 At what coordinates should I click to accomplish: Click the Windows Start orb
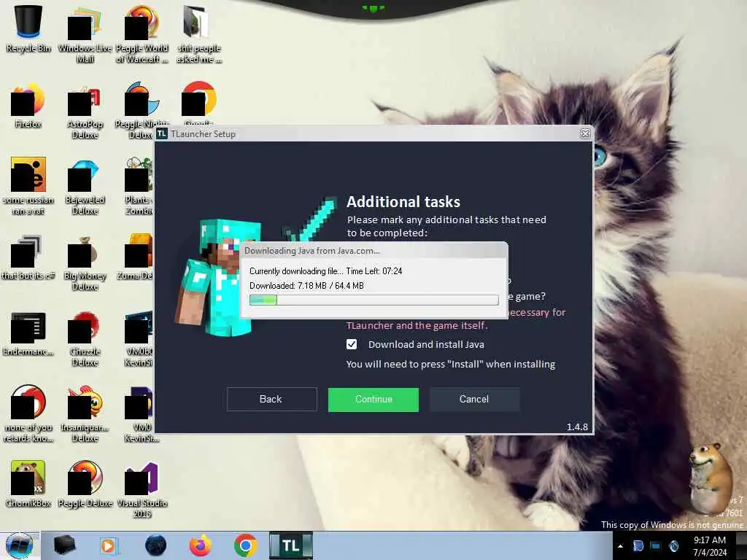[20, 545]
